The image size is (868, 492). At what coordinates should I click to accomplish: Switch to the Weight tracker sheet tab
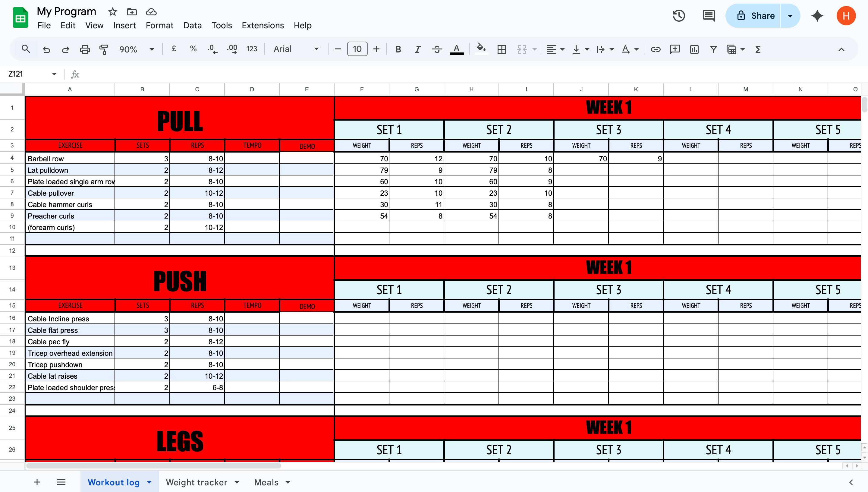click(x=196, y=482)
